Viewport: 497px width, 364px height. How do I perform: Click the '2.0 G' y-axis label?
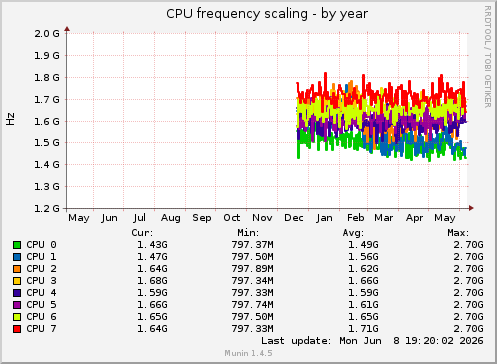[x=47, y=33]
